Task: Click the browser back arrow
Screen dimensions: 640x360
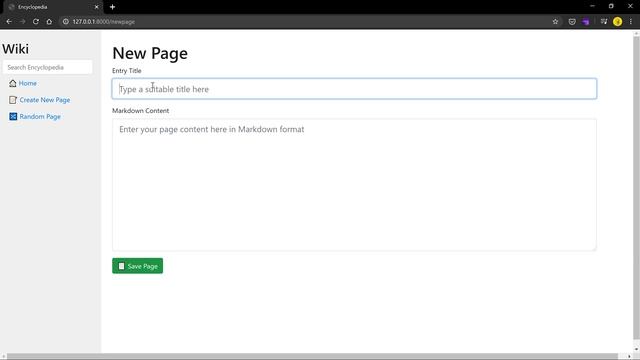Action: click(x=9, y=22)
